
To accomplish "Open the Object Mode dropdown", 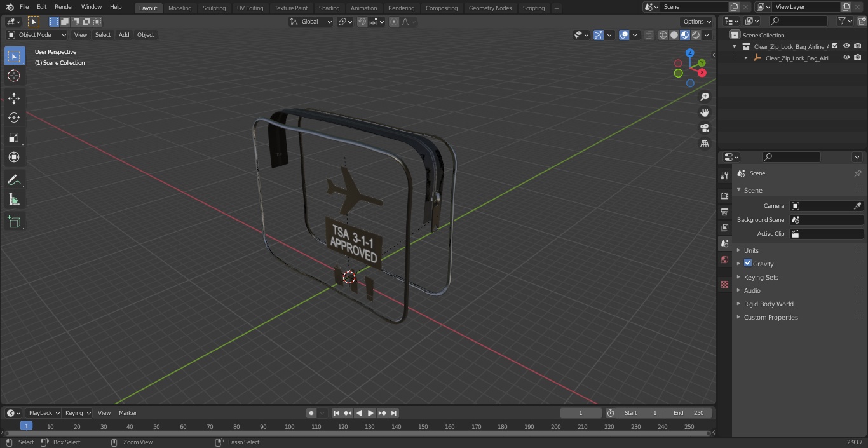I will click(x=37, y=35).
